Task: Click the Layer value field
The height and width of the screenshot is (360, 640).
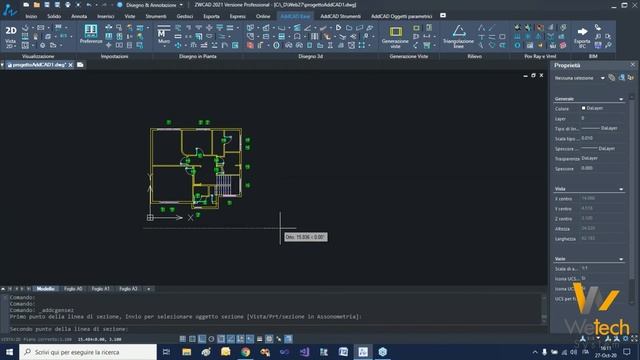Action: (x=602, y=118)
